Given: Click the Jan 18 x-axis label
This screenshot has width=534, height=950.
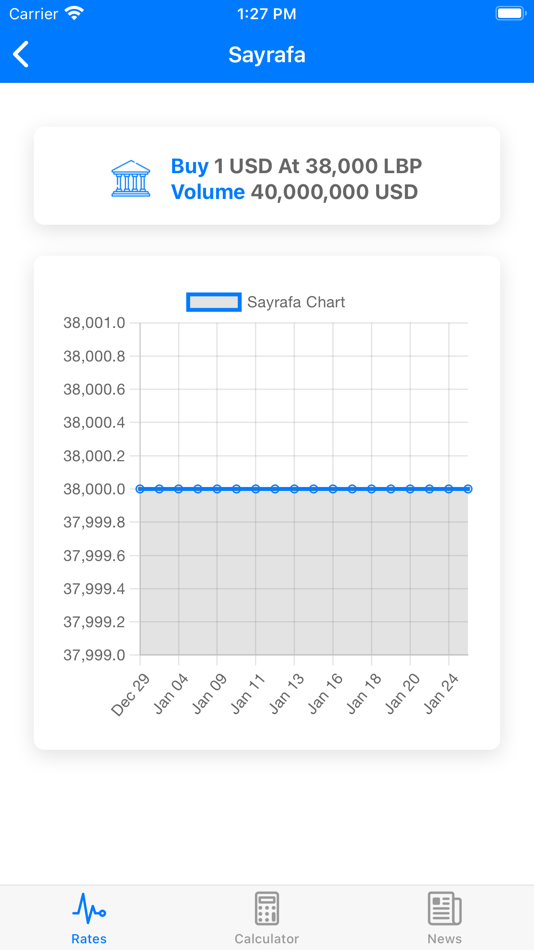Looking at the screenshot, I should [363, 693].
